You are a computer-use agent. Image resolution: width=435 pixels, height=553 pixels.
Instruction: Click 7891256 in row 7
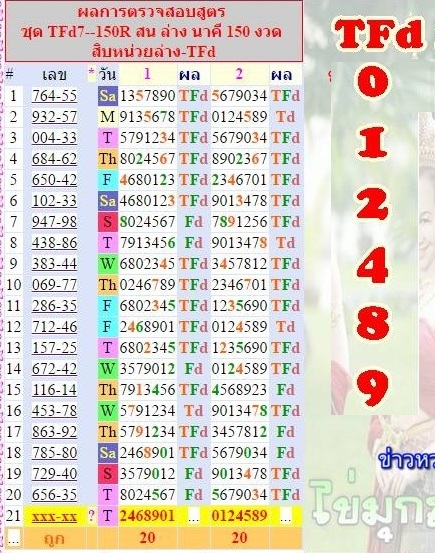(x=239, y=222)
